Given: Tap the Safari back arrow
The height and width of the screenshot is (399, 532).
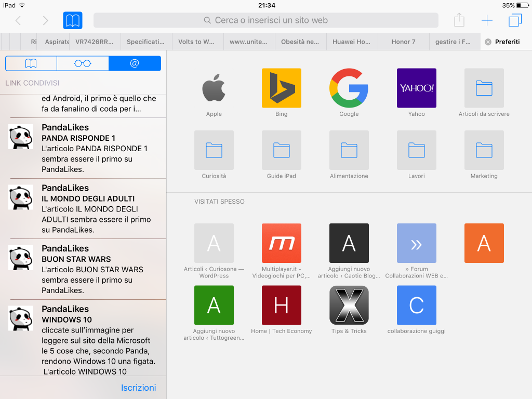Looking at the screenshot, I should pos(18,20).
